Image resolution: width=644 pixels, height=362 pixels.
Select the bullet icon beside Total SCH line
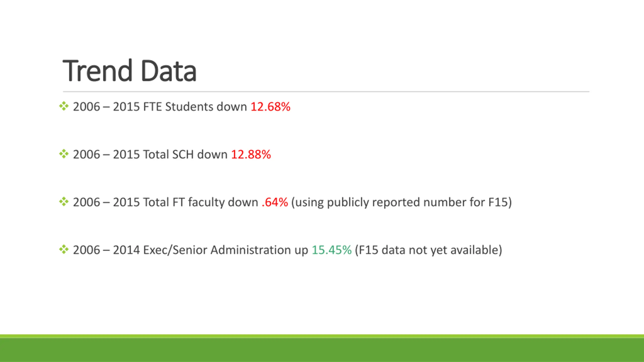point(64,154)
